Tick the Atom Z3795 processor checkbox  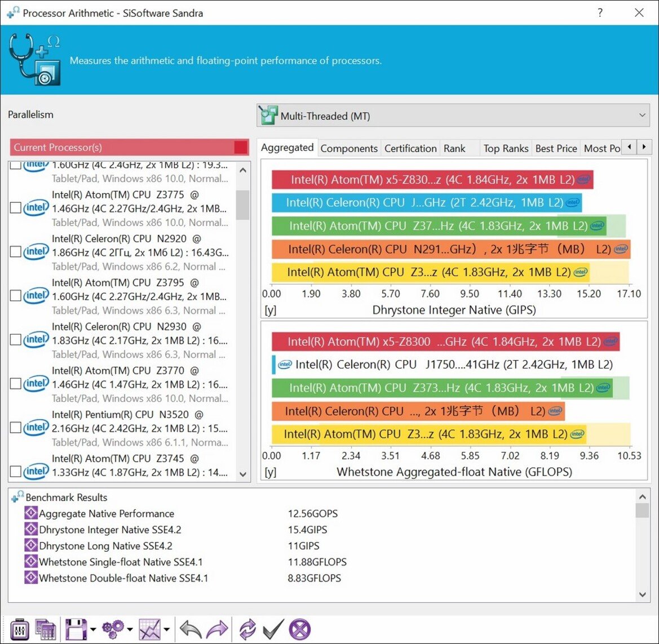16,296
